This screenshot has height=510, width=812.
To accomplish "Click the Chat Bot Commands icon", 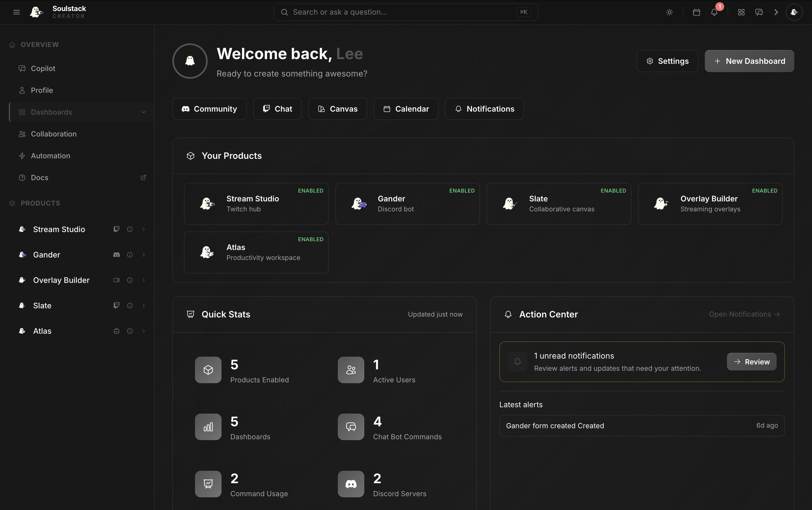I will click(351, 427).
